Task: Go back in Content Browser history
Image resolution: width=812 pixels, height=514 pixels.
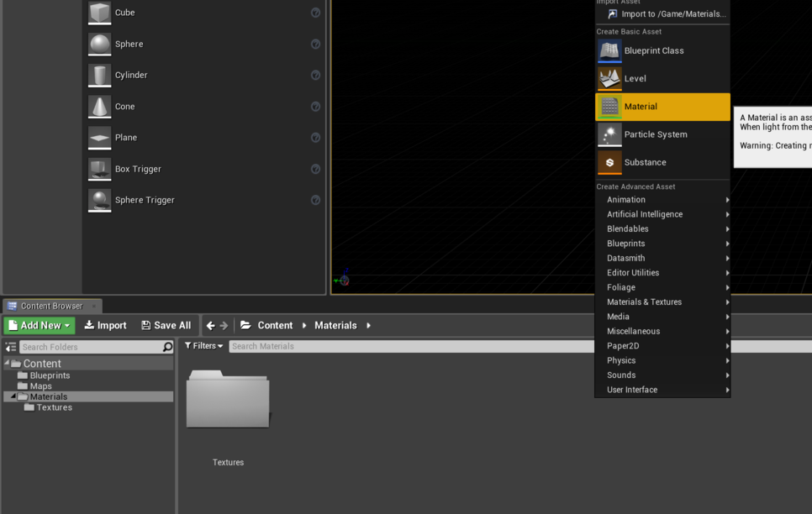Action: (210, 326)
